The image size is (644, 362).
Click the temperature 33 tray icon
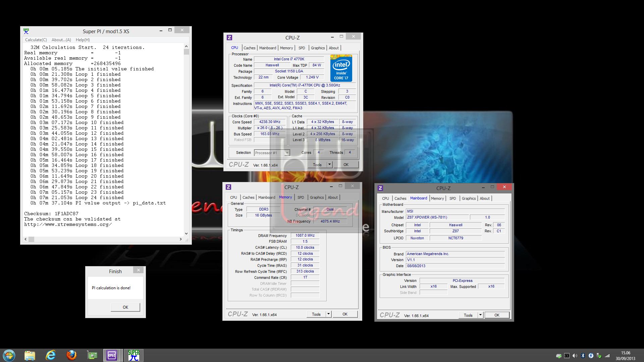click(567, 356)
